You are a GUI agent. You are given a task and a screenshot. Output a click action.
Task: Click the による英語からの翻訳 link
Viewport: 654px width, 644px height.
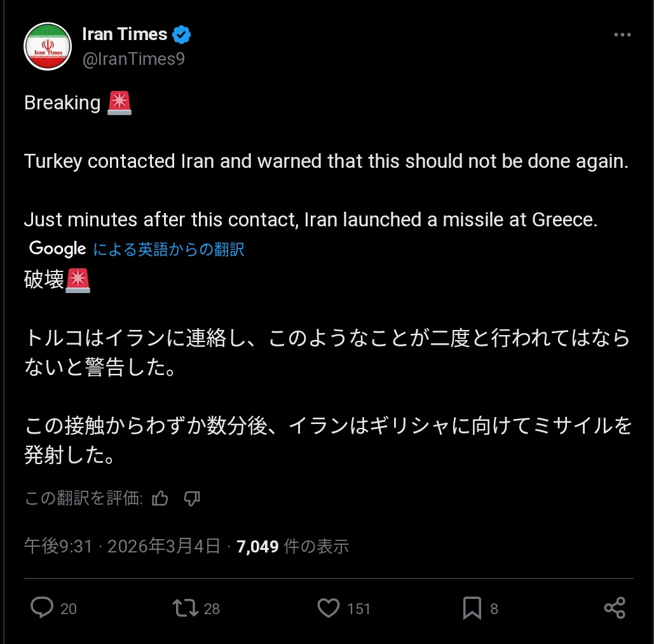[x=168, y=249]
